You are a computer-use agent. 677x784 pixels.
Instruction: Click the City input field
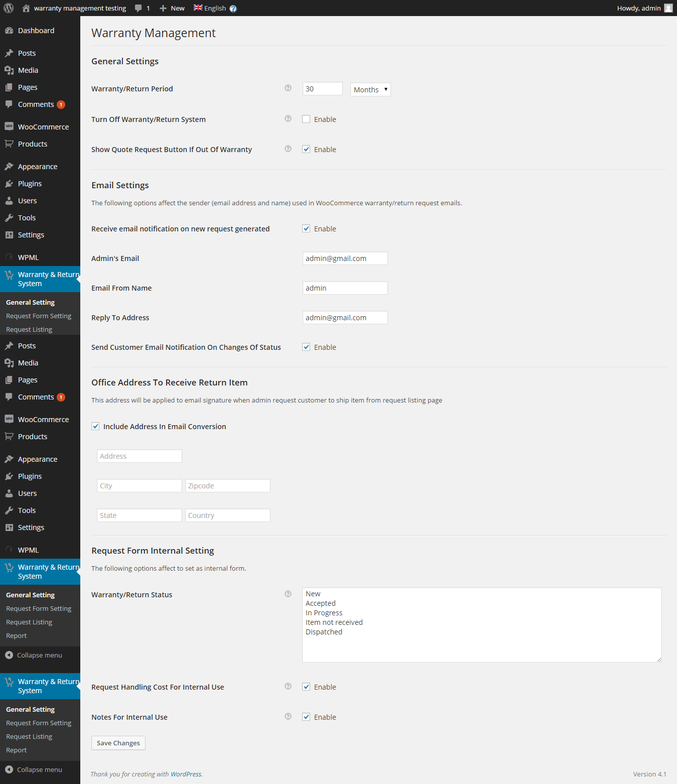tap(140, 485)
